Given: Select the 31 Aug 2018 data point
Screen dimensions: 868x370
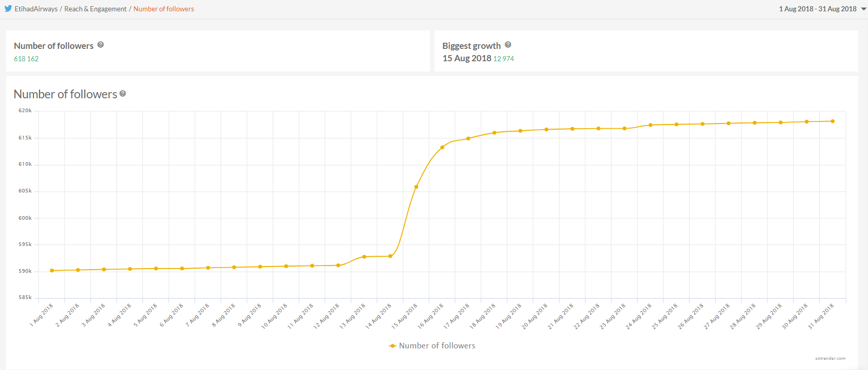Looking at the screenshot, I should (833, 121).
